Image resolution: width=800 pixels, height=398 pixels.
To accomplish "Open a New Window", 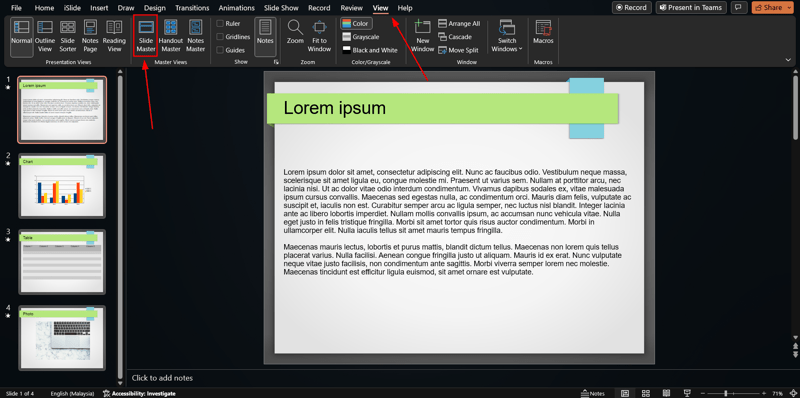I will tap(422, 36).
